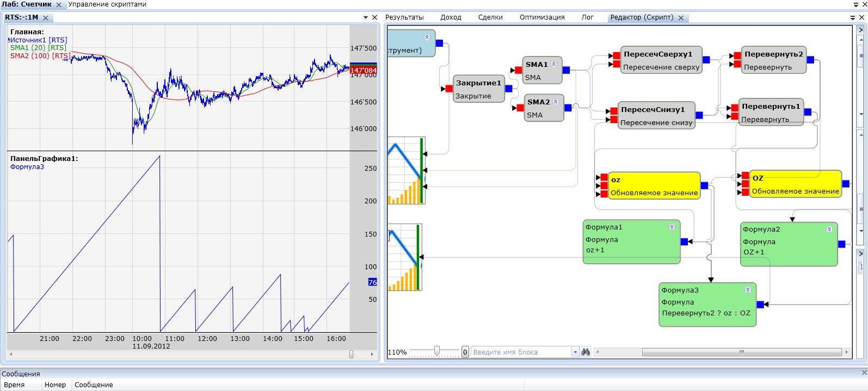
Task: Collapse the SMA1 block with its chevron
Action: (x=554, y=64)
